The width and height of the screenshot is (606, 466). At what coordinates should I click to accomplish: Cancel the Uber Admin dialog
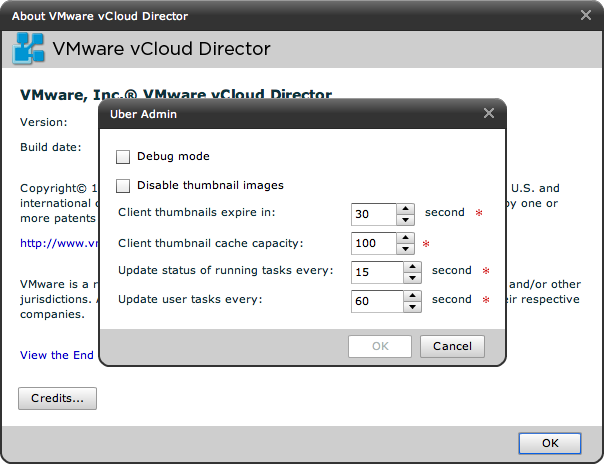(x=452, y=346)
